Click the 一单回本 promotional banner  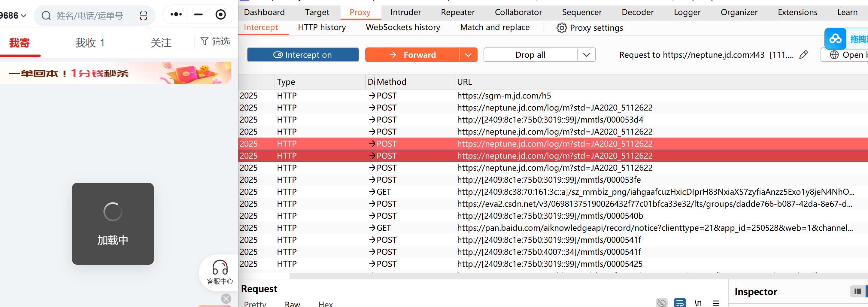coord(116,73)
